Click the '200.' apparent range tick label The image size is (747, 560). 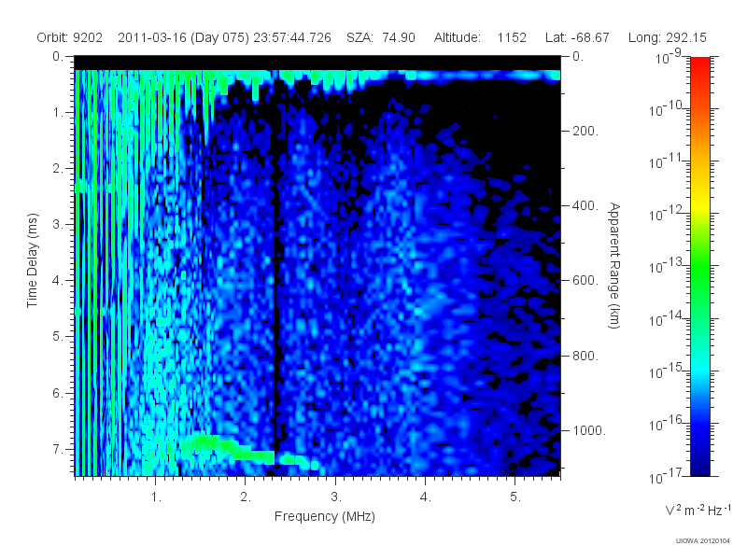(585, 131)
